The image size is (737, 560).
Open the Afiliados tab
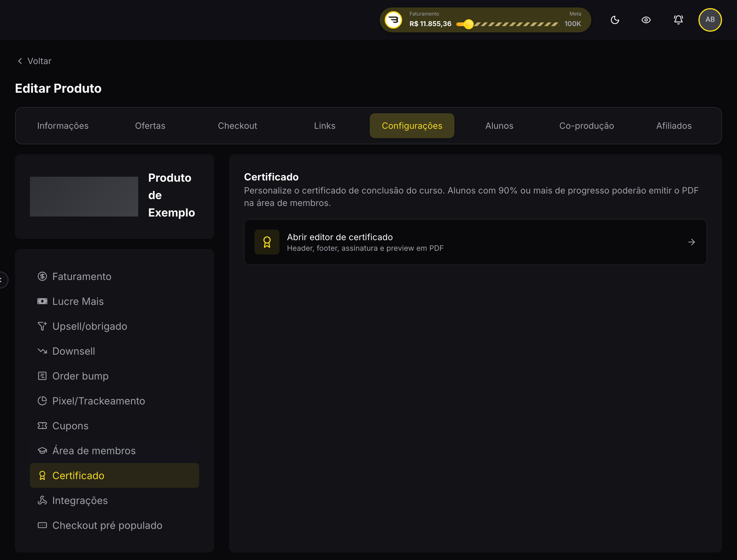click(674, 126)
